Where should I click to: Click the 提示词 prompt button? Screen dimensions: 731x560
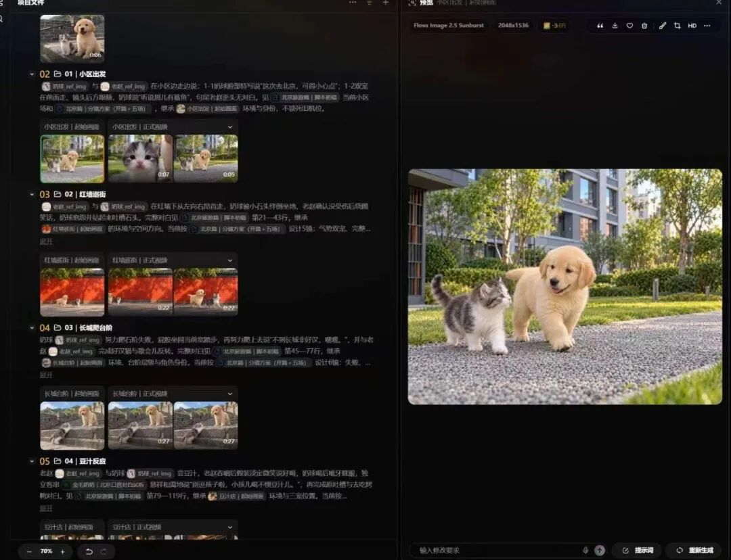tap(638, 551)
